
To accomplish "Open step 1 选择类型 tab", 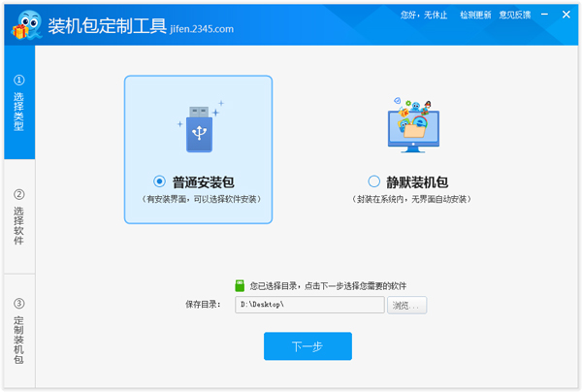I will (18, 105).
